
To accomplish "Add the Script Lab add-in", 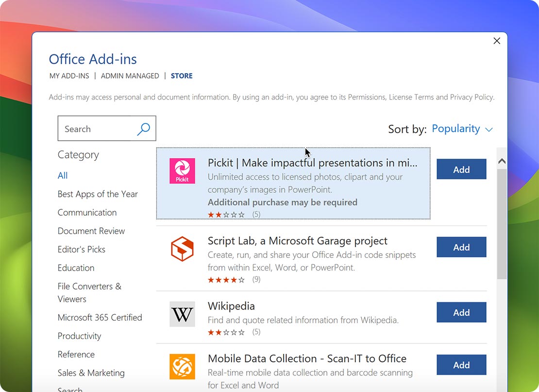I will [x=461, y=247].
